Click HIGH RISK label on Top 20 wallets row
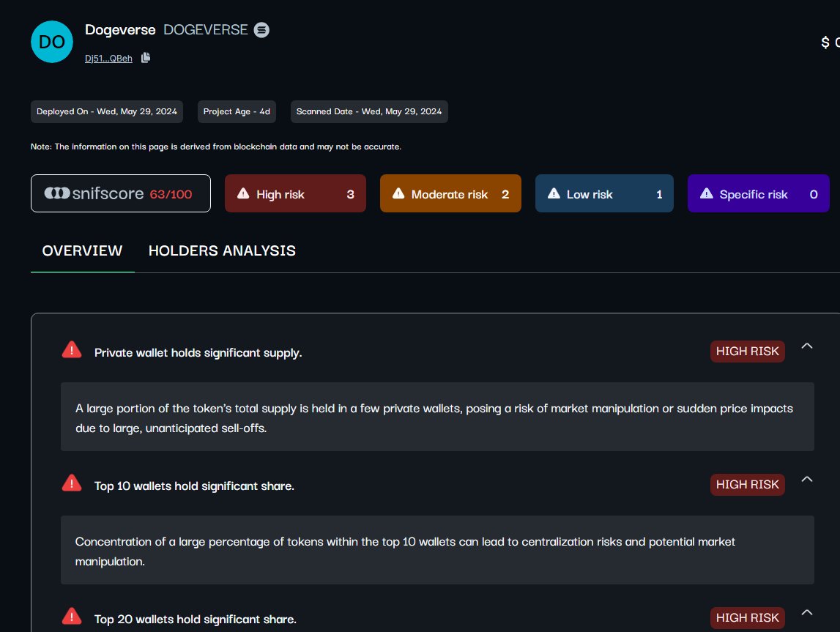This screenshot has width=840, height=632. (747, 618)
